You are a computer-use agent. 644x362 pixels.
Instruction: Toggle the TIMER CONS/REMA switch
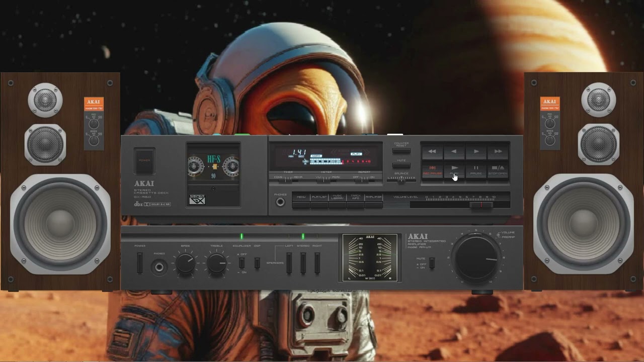(x=288, y=180)
